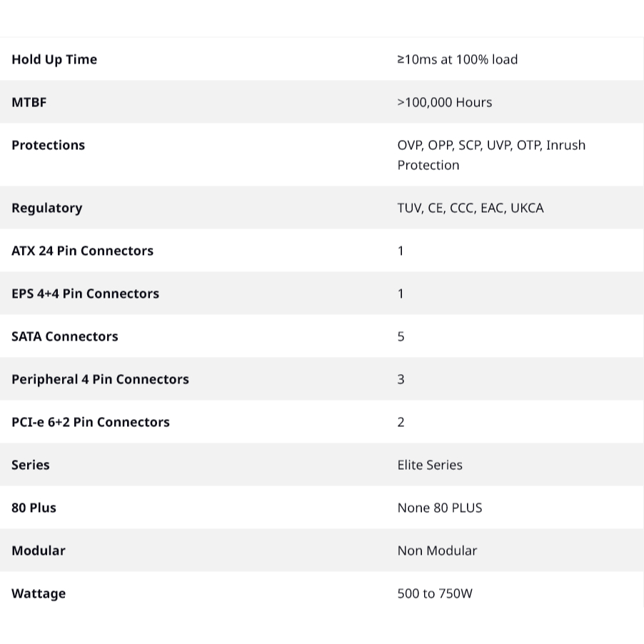
Task: Select the TUV, CE, CCC, EAC, UKCA text
Action: click(x=471, y=208)
